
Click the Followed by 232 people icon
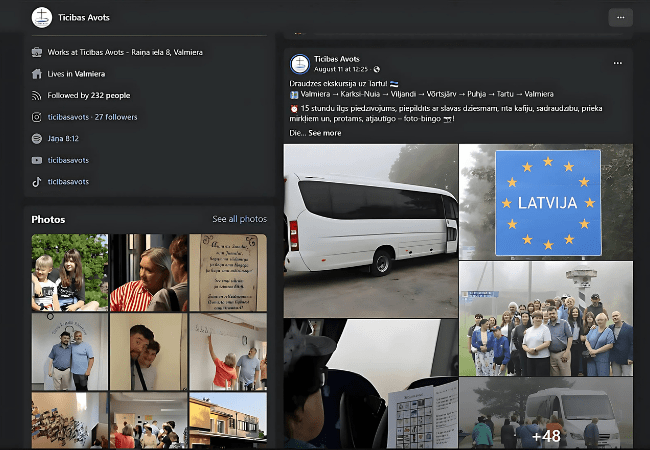point(37,96)
